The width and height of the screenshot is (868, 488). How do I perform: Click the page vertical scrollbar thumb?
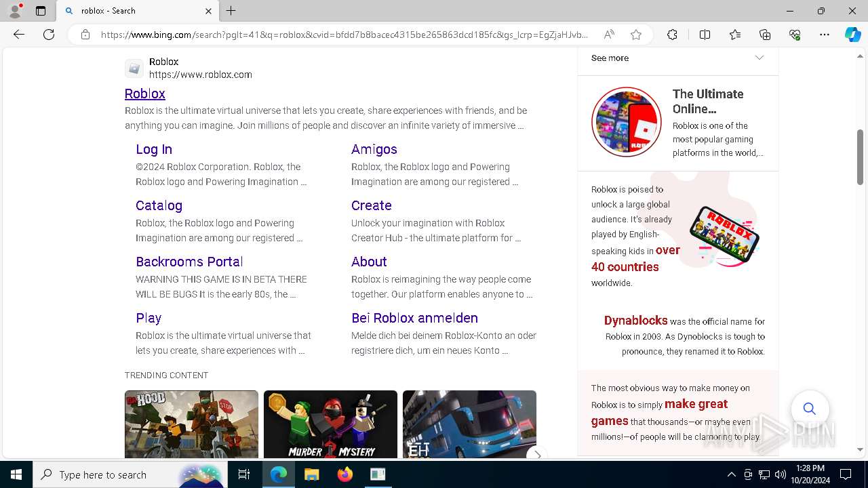click(x=861, y=157)
